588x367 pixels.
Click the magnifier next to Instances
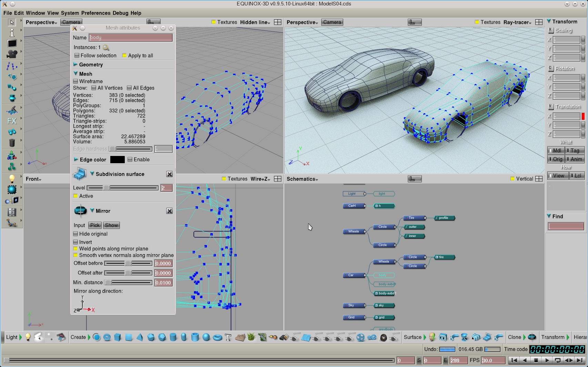pyautogui.click(x=106, y=48)
